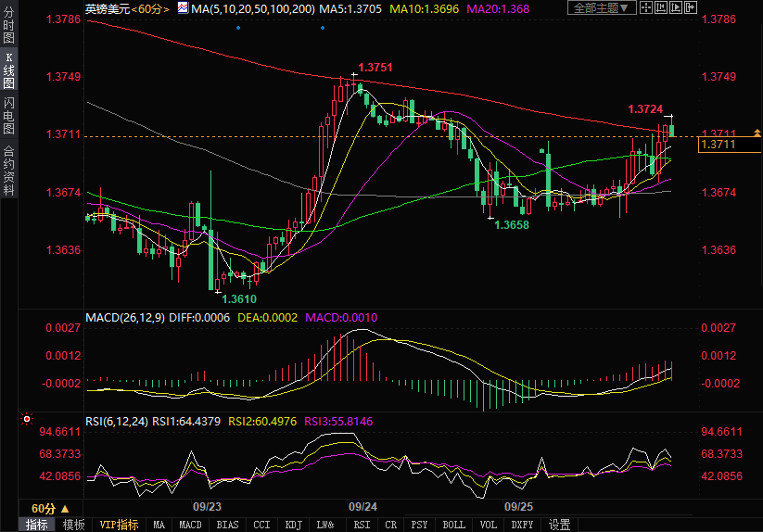
Task: Open the <60分> timeframe next to 英镑美元
Action: click(x=149, y=8)
